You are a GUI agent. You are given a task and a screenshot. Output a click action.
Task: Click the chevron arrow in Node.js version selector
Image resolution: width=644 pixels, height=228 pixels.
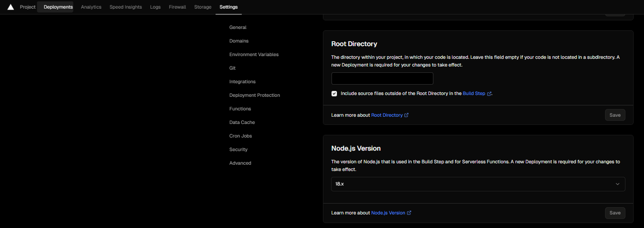(617, 184)
